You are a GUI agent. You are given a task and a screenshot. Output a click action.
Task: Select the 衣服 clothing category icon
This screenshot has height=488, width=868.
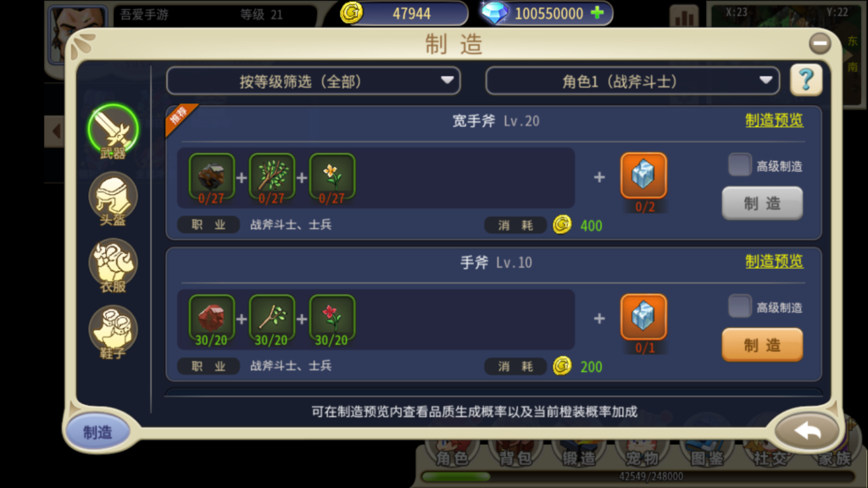(x=113, y=265)
